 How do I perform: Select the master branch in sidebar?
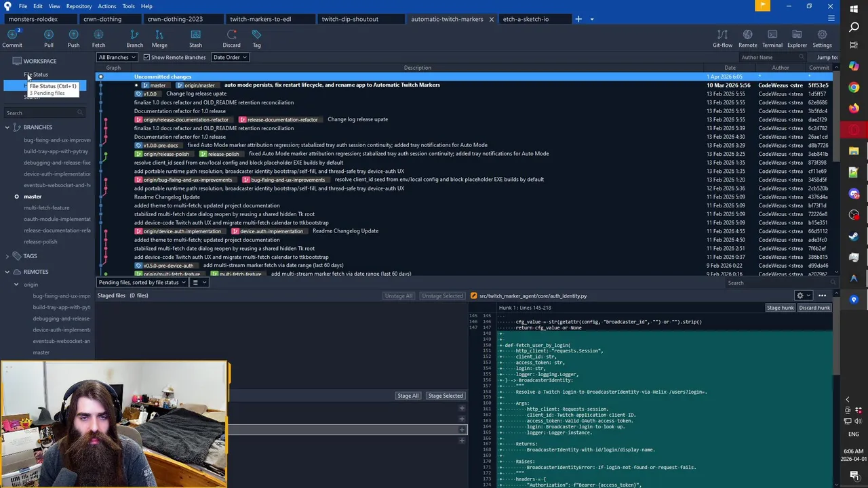[33, 197]
